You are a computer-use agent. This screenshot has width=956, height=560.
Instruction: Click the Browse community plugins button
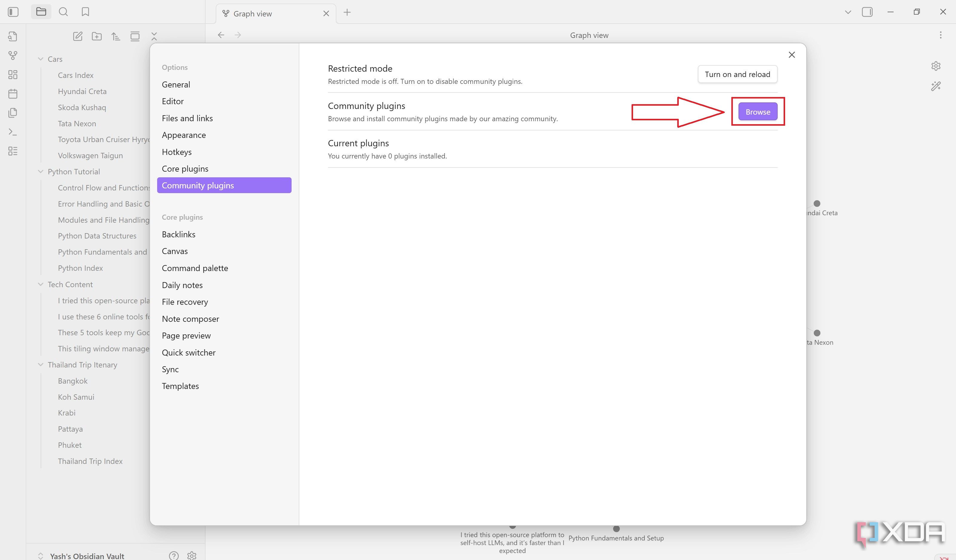[758, 112]
